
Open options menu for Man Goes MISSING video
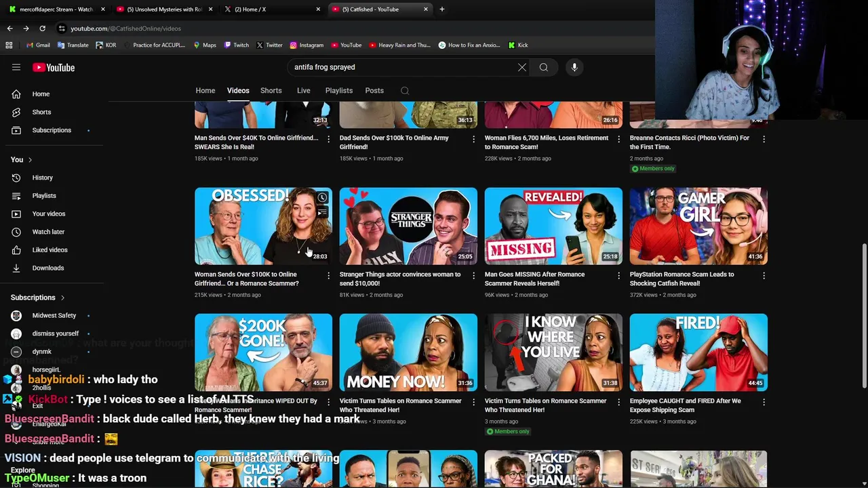(x=618, y=276)
